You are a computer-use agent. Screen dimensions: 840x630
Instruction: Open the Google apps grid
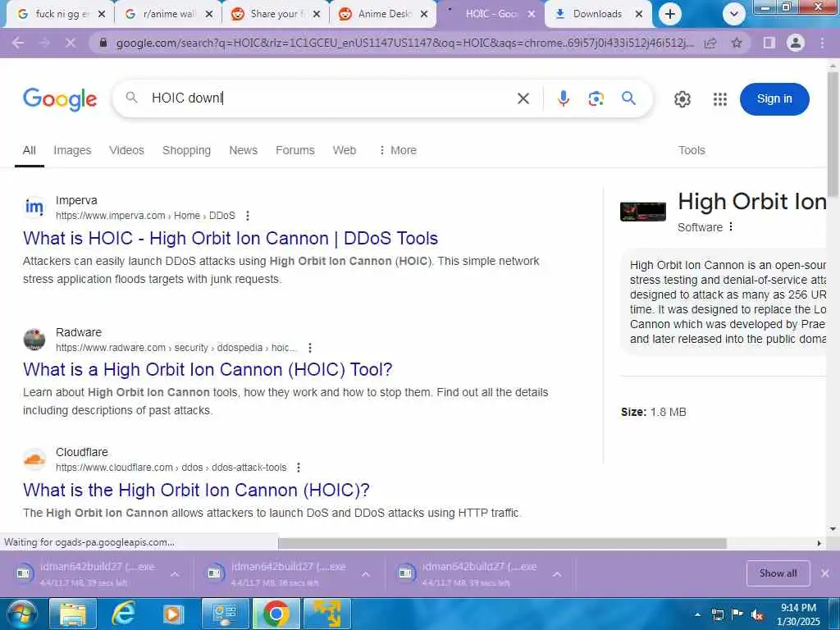[x=720, y=99]
